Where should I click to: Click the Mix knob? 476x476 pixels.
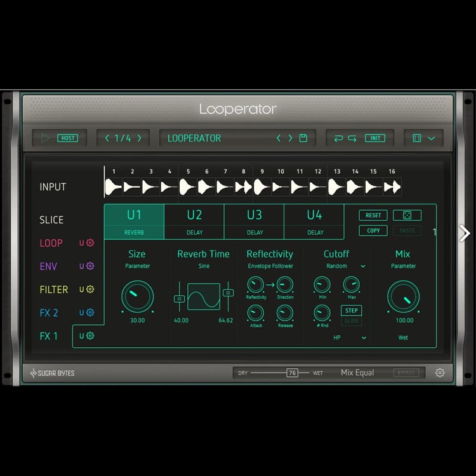point(403,296)
